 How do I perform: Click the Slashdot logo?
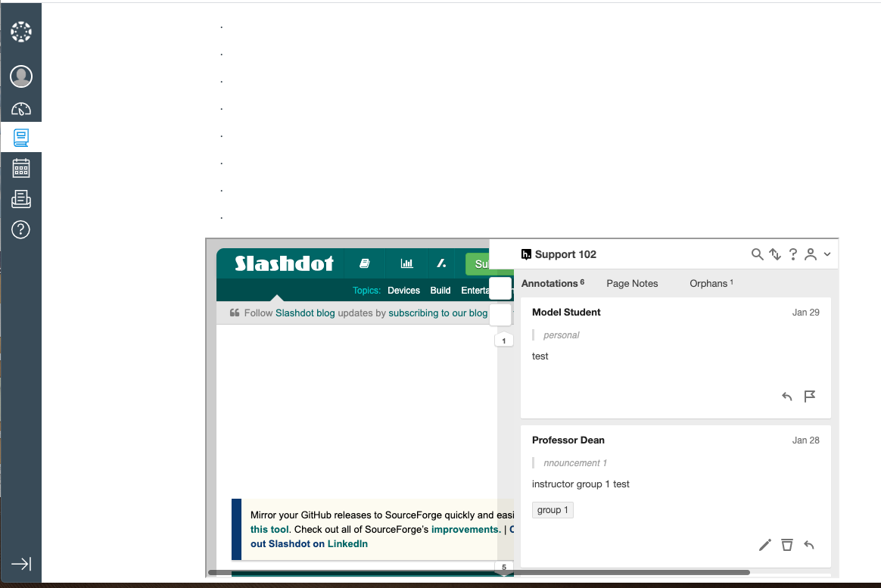click(x=284, y=263)
